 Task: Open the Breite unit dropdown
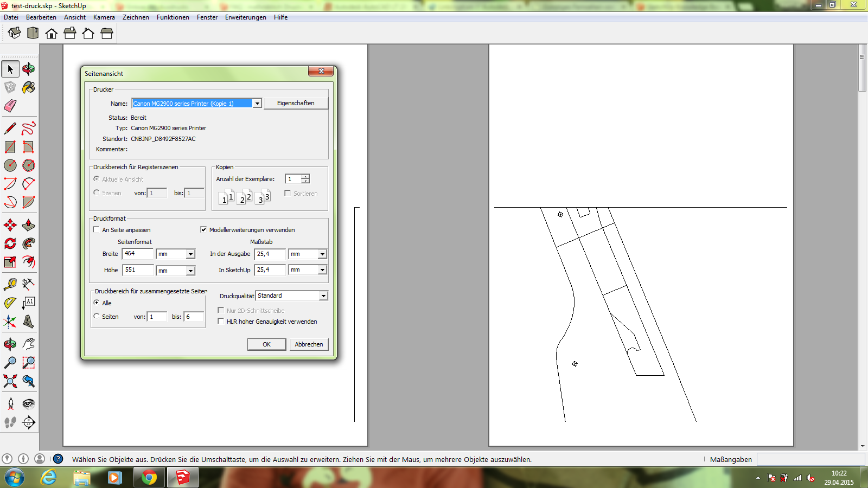[x=190, y=254]
